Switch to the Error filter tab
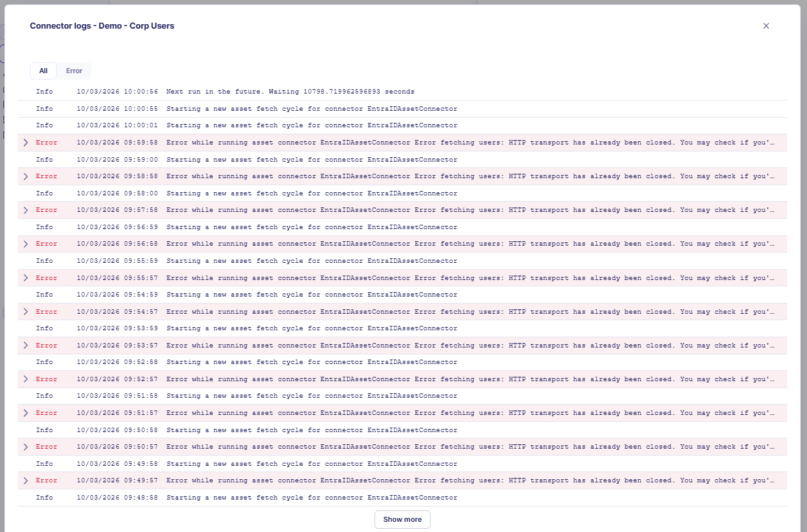807x532 pixels. 74,71
